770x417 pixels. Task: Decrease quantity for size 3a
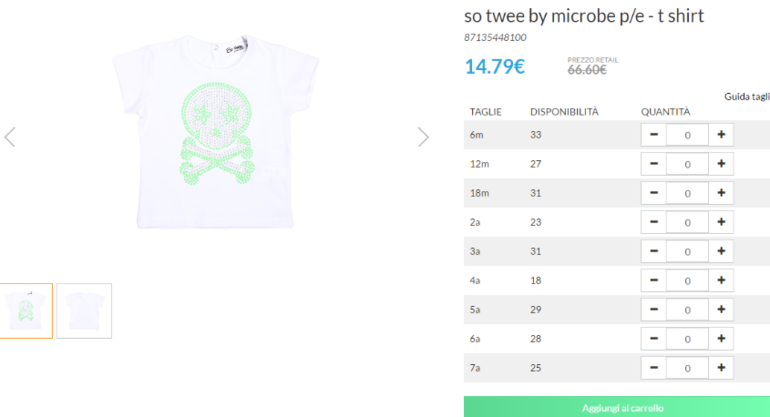tap(653, 251)
